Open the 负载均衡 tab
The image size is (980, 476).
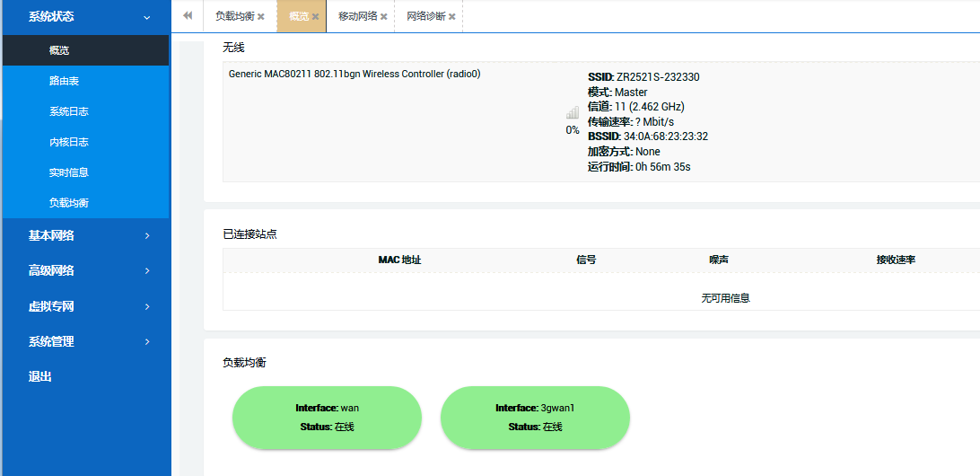coord(234,16)
